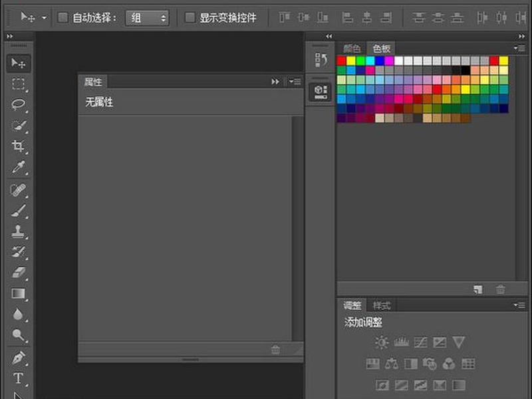The width and height of the screenshot is (532, 399).
Task: Select the Dodge tool
Action: point(19,335)
